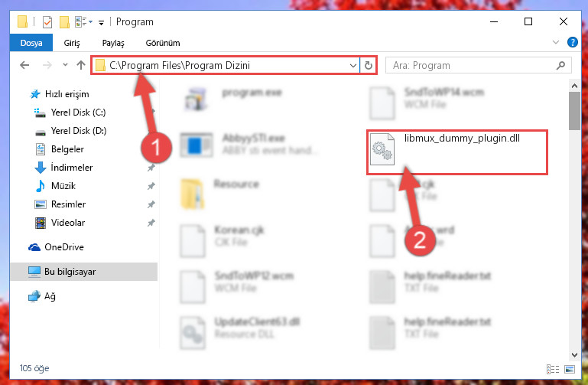Viewport: 588px width, 385px height.
Task: Open the Dosya menu
Action: coord(31,43)
